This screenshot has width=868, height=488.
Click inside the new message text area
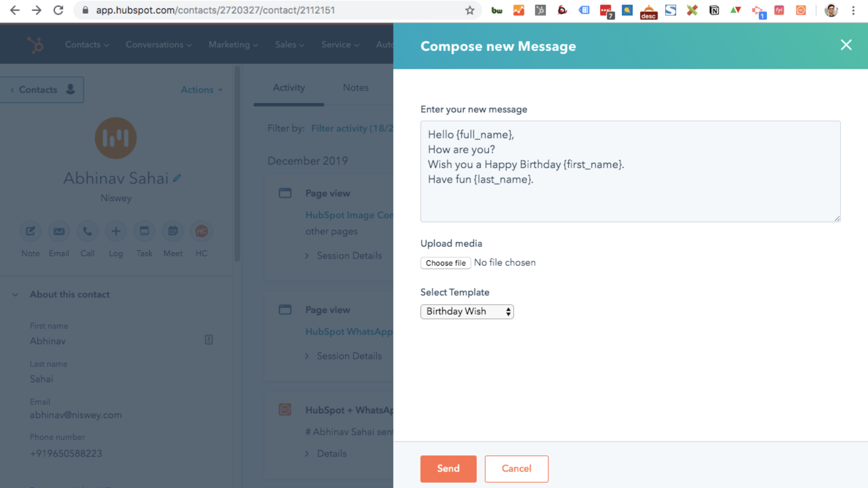[629, 171]
